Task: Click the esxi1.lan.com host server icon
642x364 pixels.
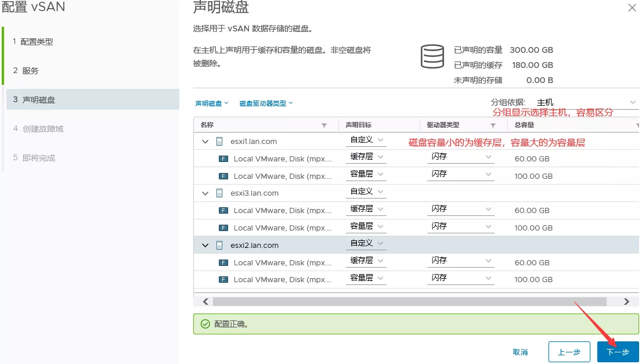Action: [x=219, y=141]
